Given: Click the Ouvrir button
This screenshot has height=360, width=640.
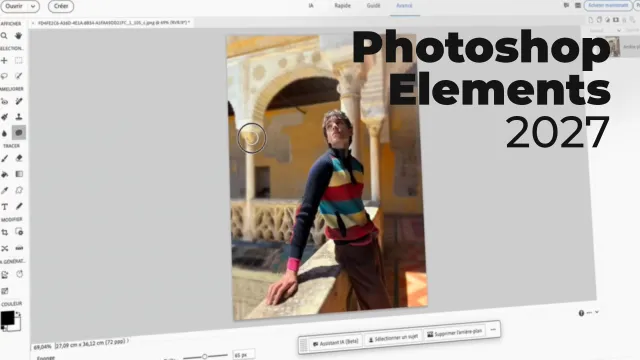Looking at the screenshot, I should [x=15, y=6].
